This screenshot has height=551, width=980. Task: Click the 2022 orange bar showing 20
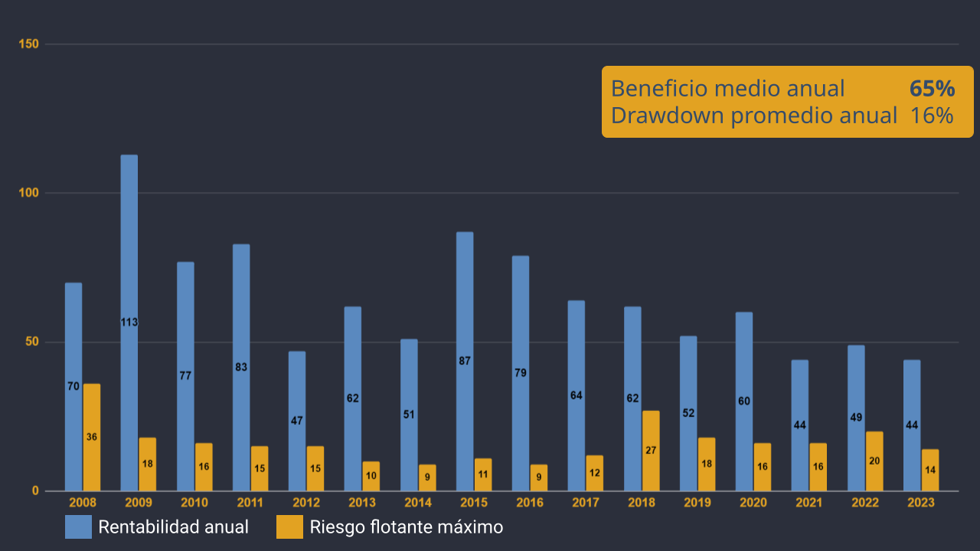coord(874,461)
